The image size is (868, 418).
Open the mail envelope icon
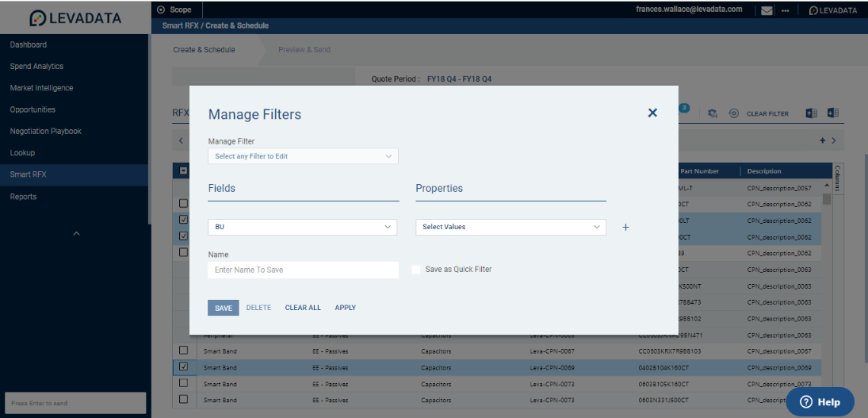767,10
